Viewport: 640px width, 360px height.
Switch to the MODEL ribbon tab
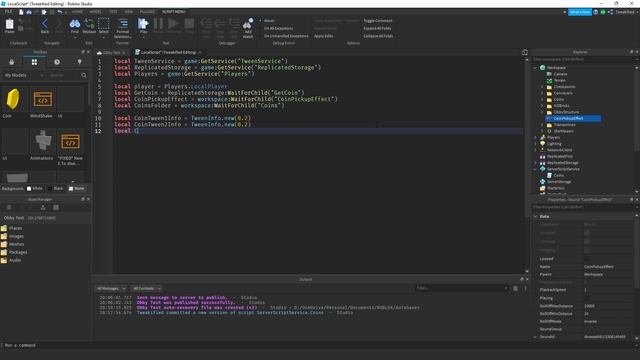pyautogui.click(x=96, y=12)
